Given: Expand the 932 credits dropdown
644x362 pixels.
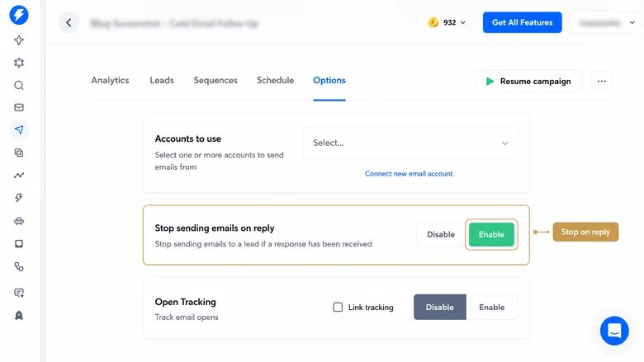Looking at the screenshot, I should [x=454, y=22].
